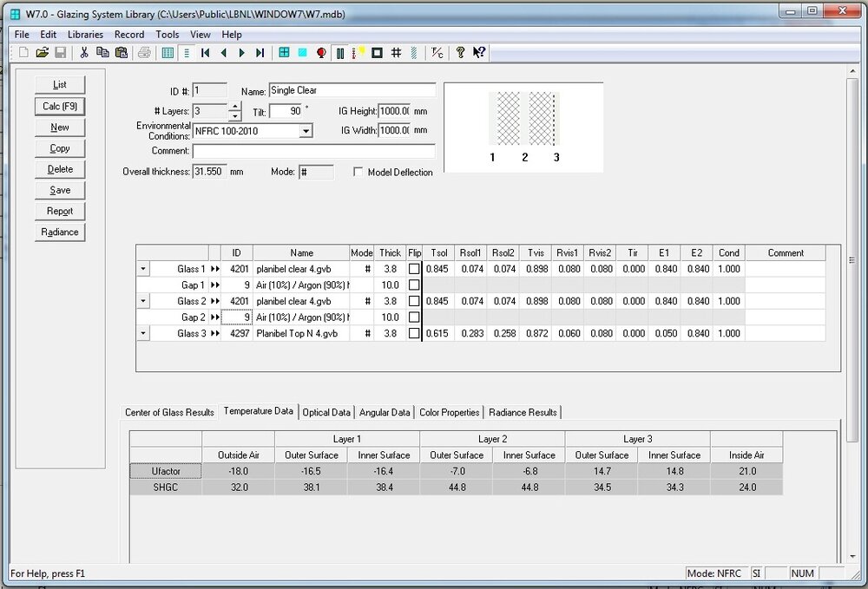The height and width of the screenshot is (589, 868).
Task: Click the Radiance button
Action: (60, 232)
